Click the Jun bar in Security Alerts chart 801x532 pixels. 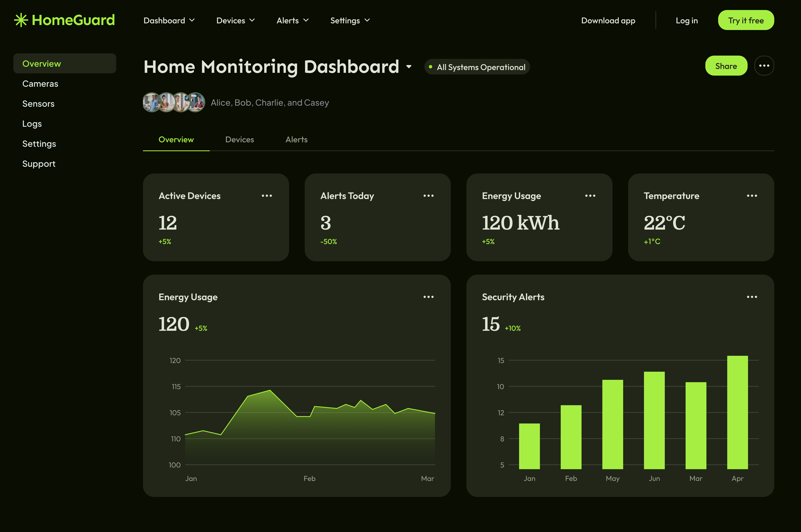coord(654,420)
